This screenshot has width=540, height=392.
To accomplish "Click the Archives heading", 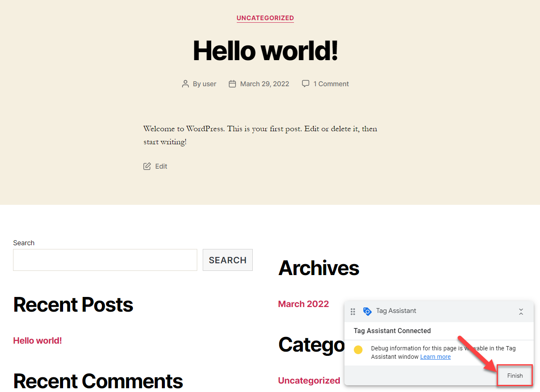I will click(x=319, y=268).
